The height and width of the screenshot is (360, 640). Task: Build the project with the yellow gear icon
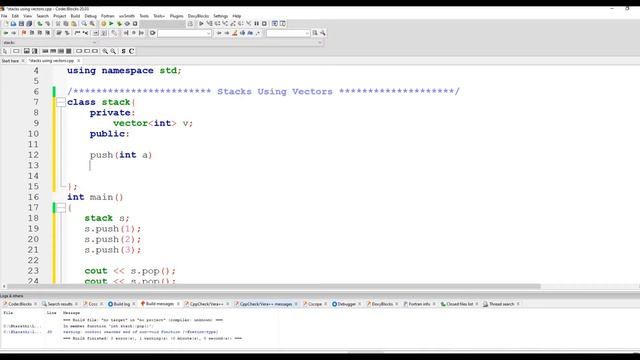103,24
